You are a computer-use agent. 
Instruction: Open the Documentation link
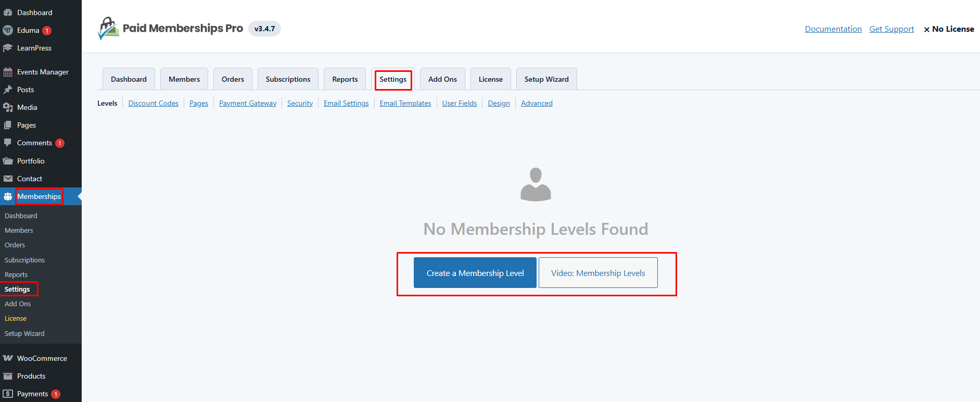click(833, 29)
